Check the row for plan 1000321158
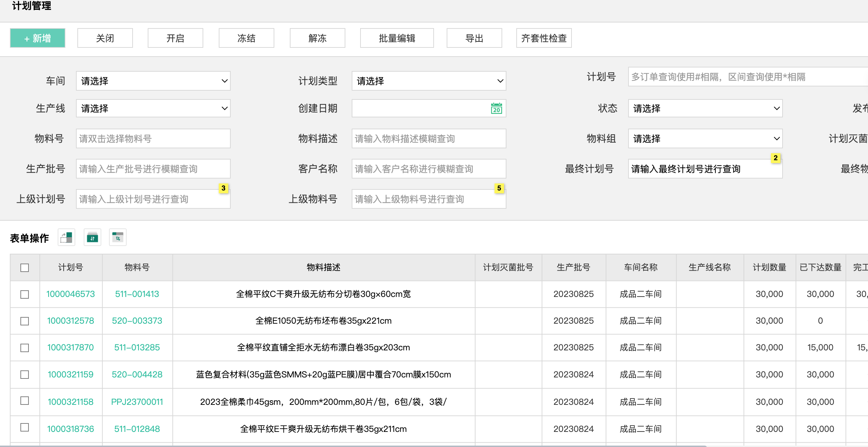The width and height of the screenshot is (868, 447). pyautogui.click(x=25, y=401)
